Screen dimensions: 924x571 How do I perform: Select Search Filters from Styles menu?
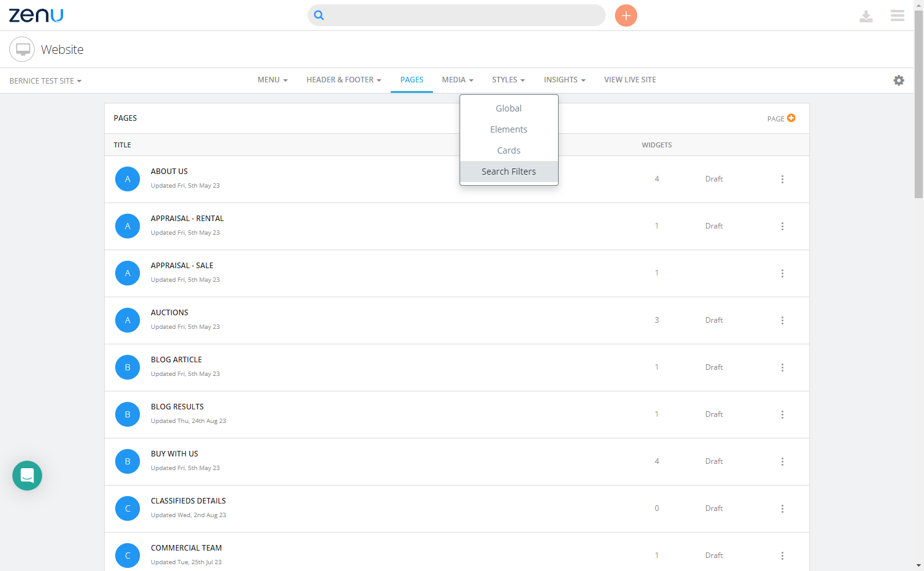pos(509,172)
